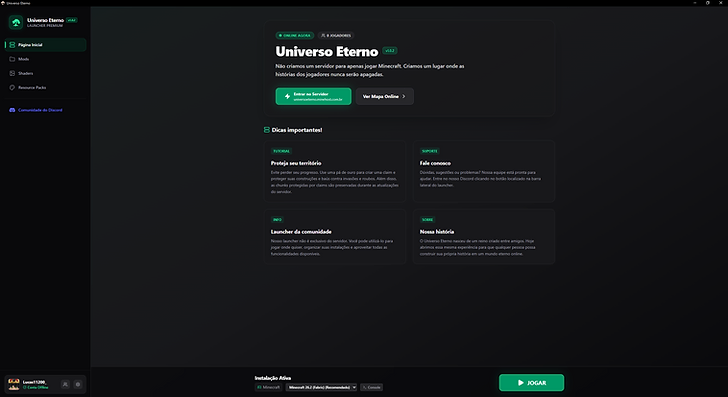
Task: Open the Página Inicial sidebar item
Action: tap(46, 45)
